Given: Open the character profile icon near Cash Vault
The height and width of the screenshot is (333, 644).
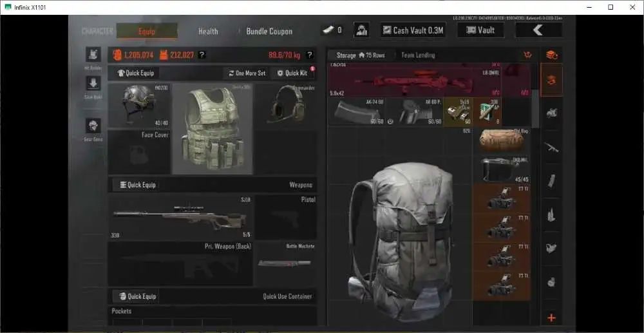Looking at the screenshot, I should click(x=361, y=30).
